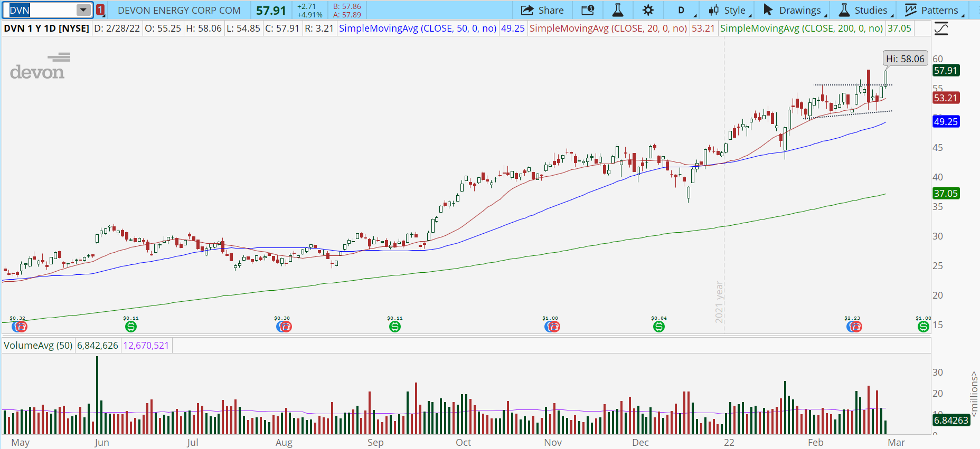The image size is (980, 449).
Task: Click the $2.23 earnings icon in February
Action: (854, 327)
